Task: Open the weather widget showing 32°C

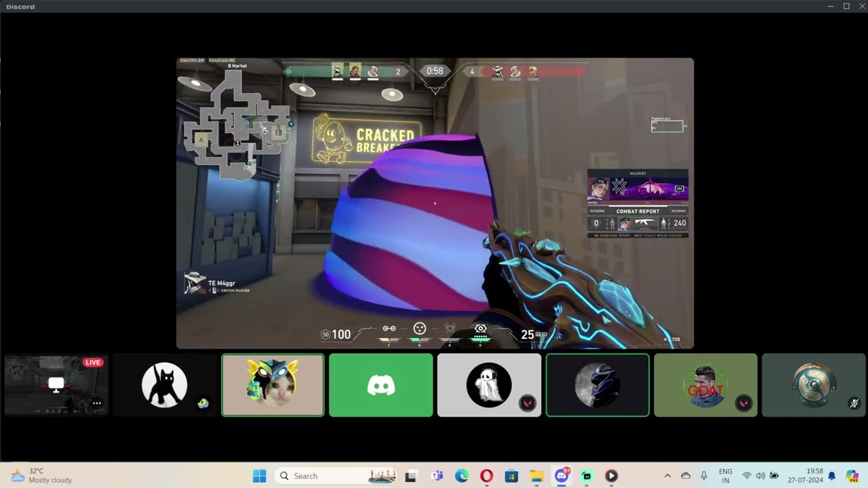Action: pyautogui.click(x=42, y=476)
